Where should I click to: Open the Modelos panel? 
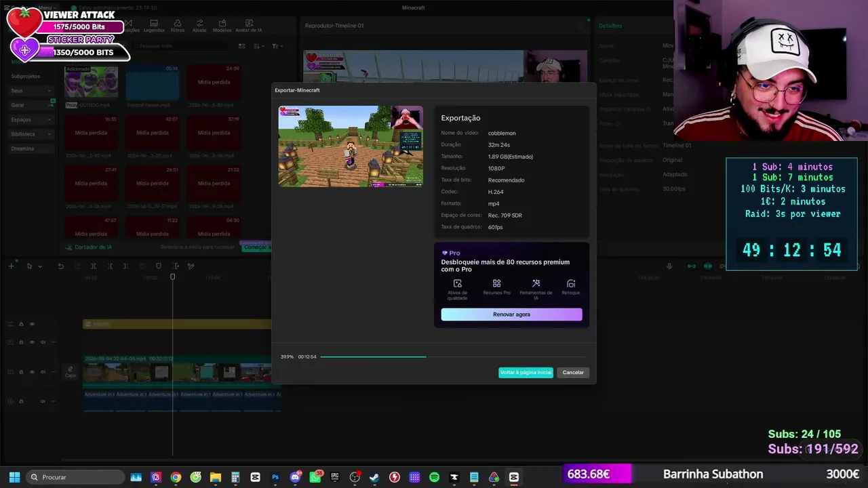coord(222,26)
